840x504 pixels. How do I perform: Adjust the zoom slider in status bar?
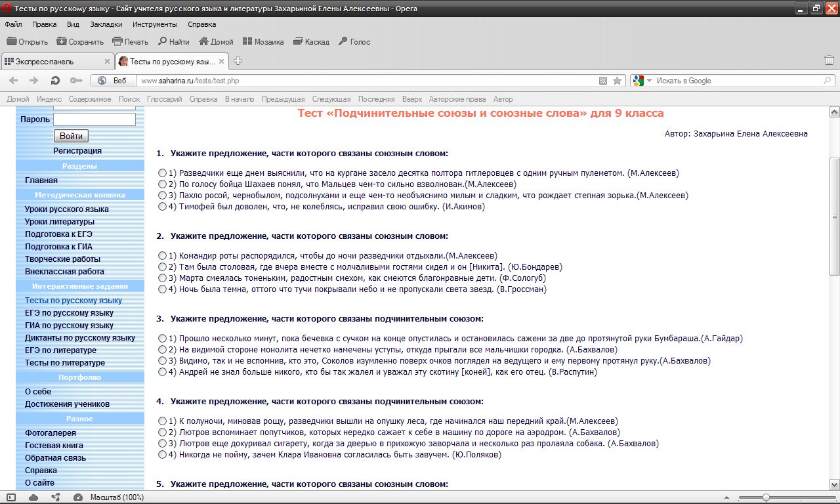(765, 497)
